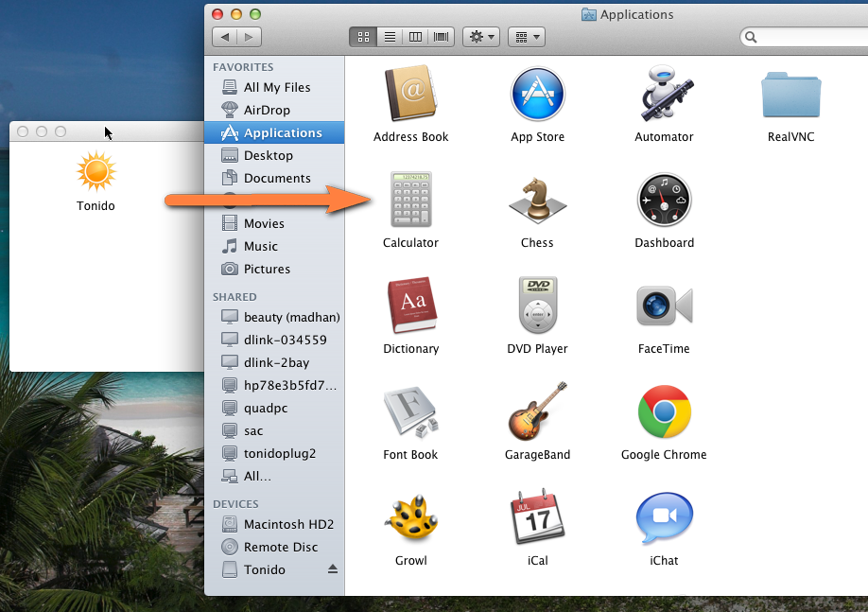Open the Address Book app icon
This screenshot has height=612, width=868.
[410, 94]
